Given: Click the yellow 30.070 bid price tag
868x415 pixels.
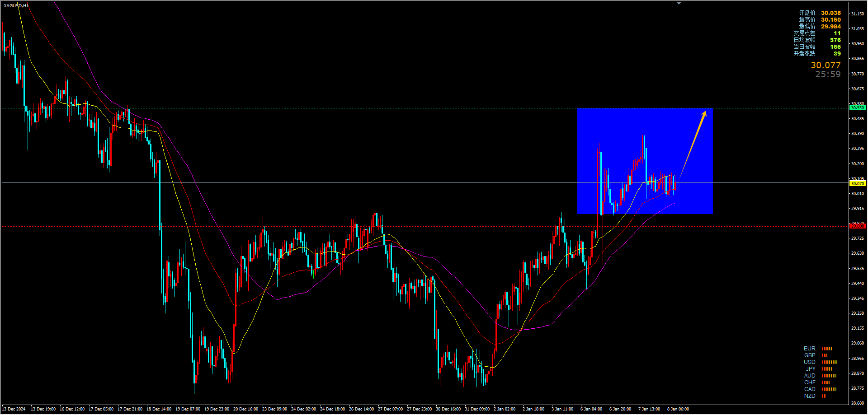Looking at the screenshot, I should click(x=857, y=184).
